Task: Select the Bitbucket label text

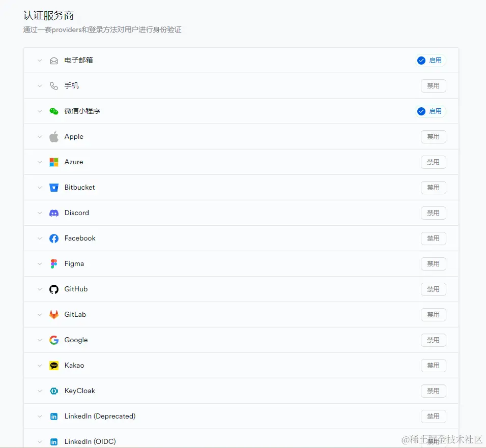Action: (80, 187)
